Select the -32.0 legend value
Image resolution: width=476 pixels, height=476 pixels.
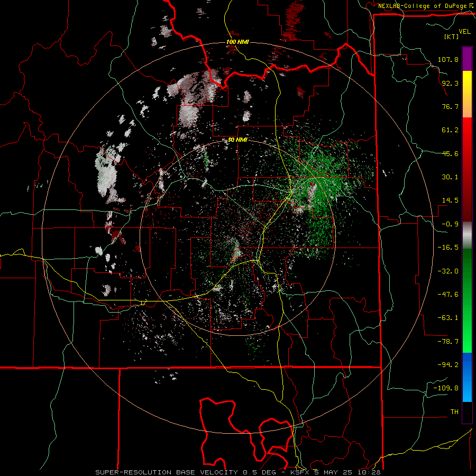pos(448,271)
